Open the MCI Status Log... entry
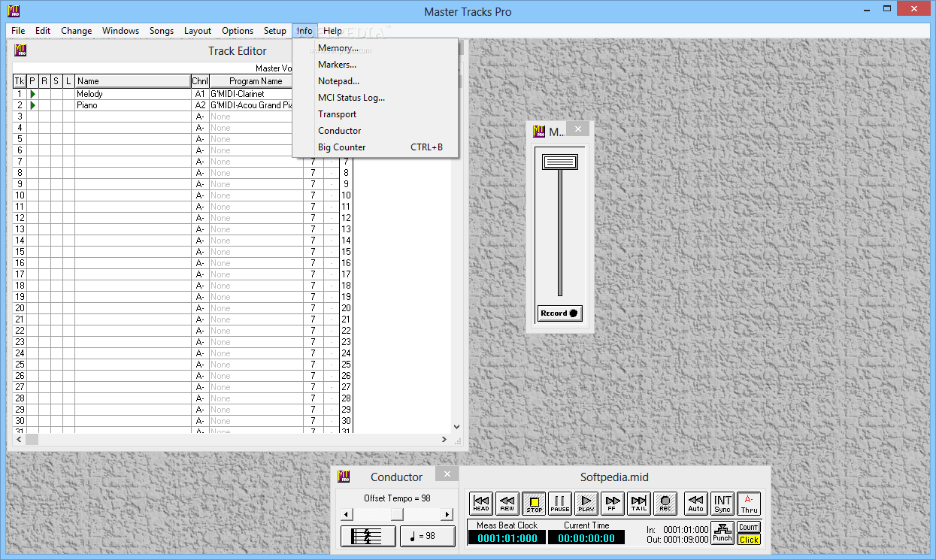This screenshot has width=936, height=560. click(x=375, y=98)
